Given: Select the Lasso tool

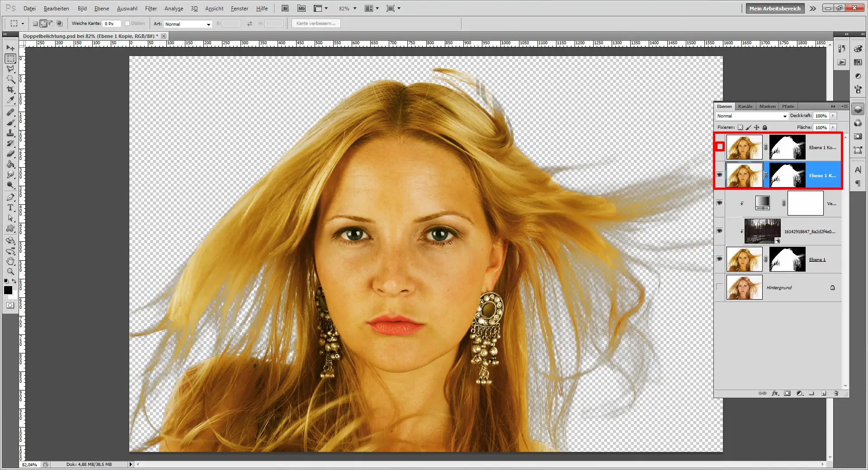Looking at the screenshot, I should pyautogui.click(x=10, y=68).
